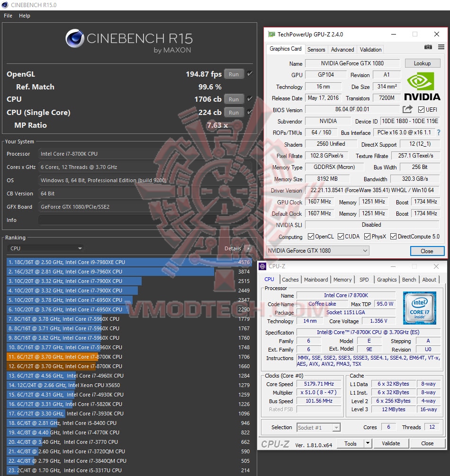Image resolution: width=450 pixels, height=476 pixels.
Task: Click the GFX Board field GeForce GTX 1080
Action: point(144,207)
